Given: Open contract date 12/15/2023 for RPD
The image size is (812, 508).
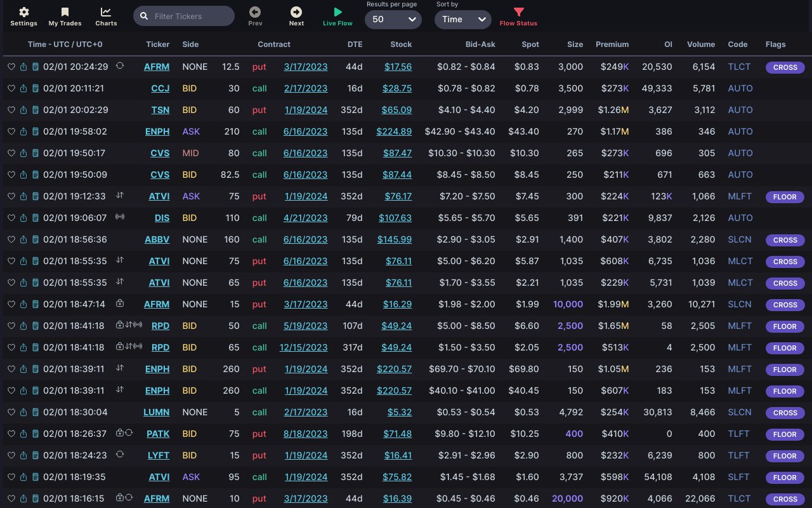Looking at the screenshot, I should [x=304, y=347].
